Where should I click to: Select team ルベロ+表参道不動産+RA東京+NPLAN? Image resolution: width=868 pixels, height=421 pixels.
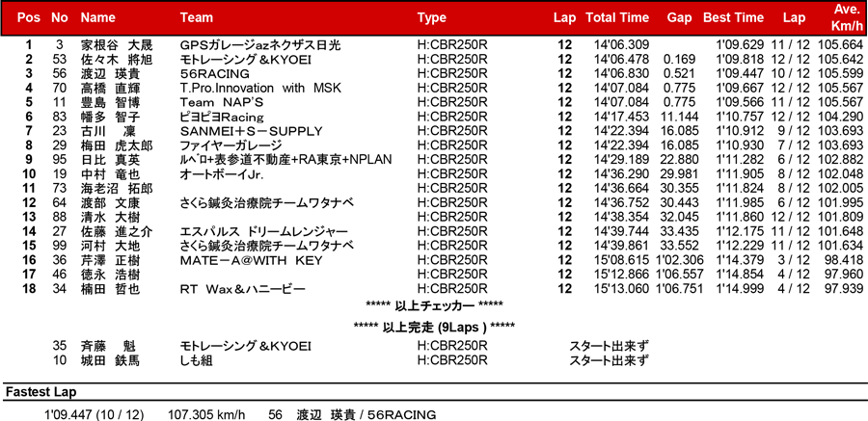tap(286, 160)
